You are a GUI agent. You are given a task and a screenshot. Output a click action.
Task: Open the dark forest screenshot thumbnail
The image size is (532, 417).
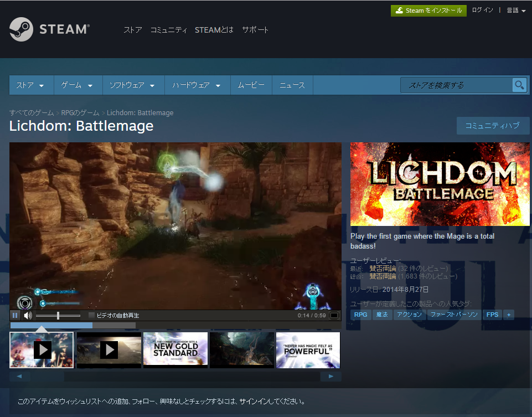242,350
